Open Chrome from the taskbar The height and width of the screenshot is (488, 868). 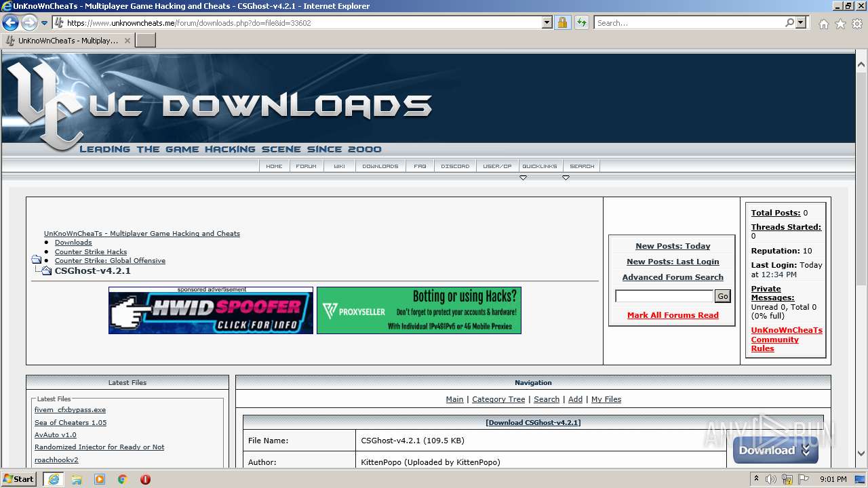tap(123, 479)
